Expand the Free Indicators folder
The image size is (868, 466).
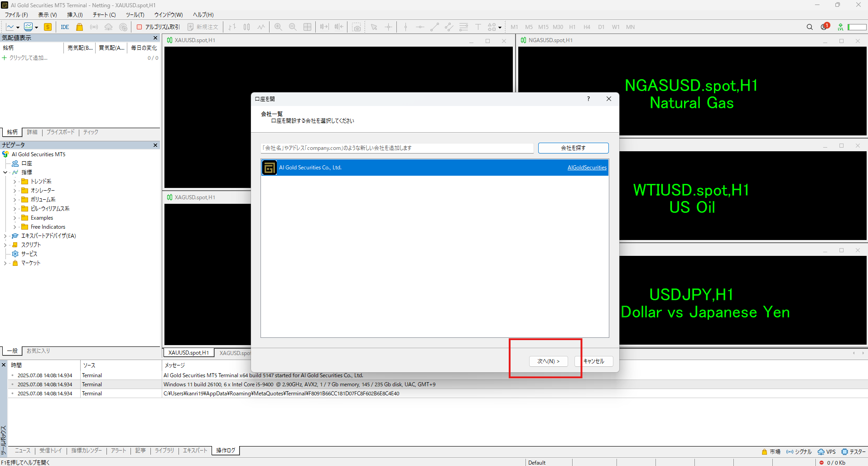tap(14, 227)
